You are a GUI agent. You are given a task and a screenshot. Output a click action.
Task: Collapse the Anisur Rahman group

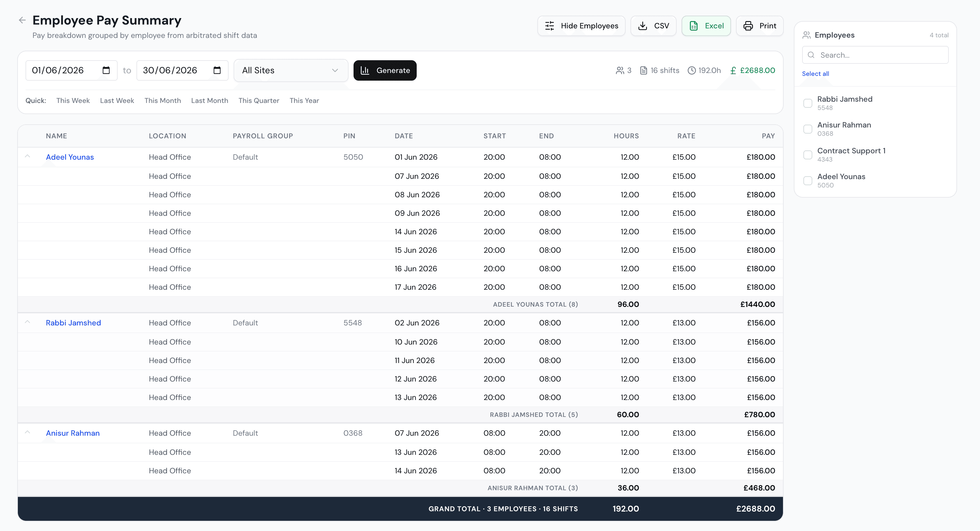click(x=27, y=432)
